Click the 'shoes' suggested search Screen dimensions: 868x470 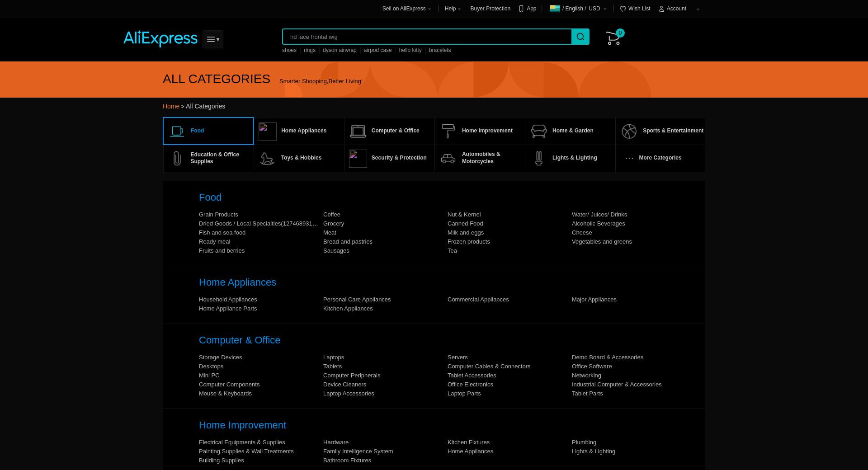tap(289, 50)
